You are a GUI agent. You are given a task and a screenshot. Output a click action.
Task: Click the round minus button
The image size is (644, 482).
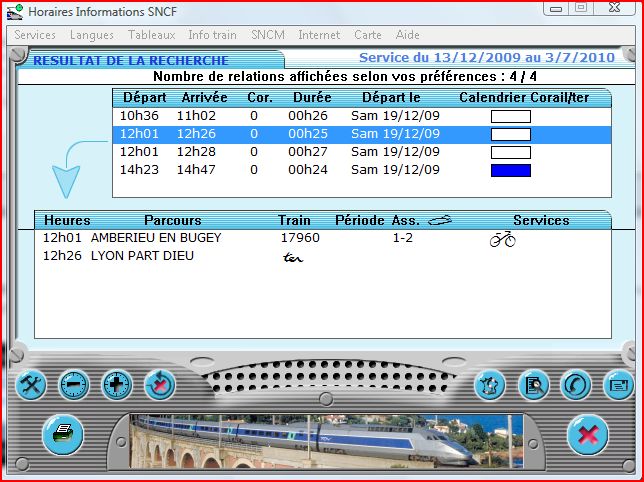coord(73,385)
